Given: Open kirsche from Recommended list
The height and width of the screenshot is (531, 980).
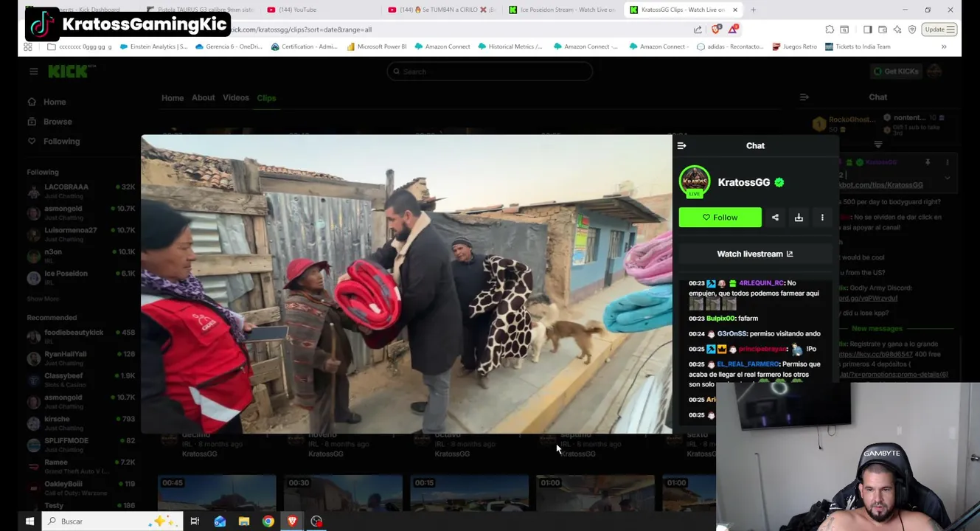Looking at the screenshot, I should coord(81,423).
